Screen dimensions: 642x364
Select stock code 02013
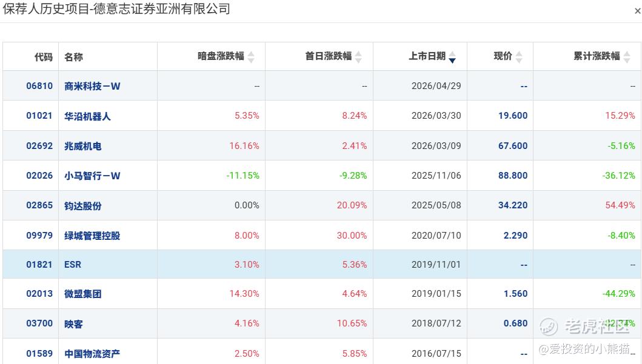tap(39, 294)
